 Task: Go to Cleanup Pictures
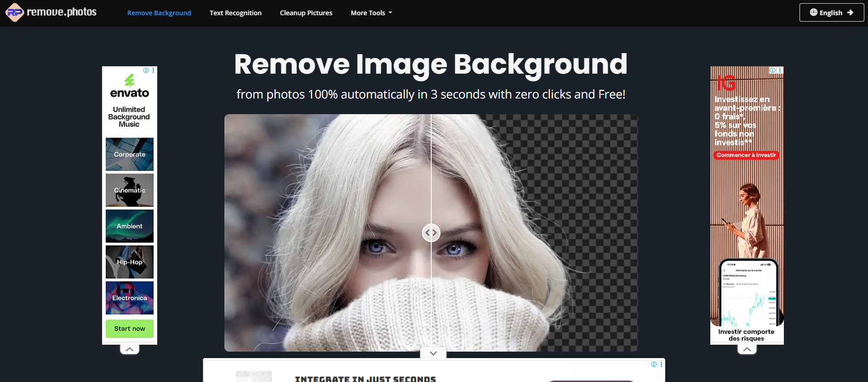click(306, 13)
